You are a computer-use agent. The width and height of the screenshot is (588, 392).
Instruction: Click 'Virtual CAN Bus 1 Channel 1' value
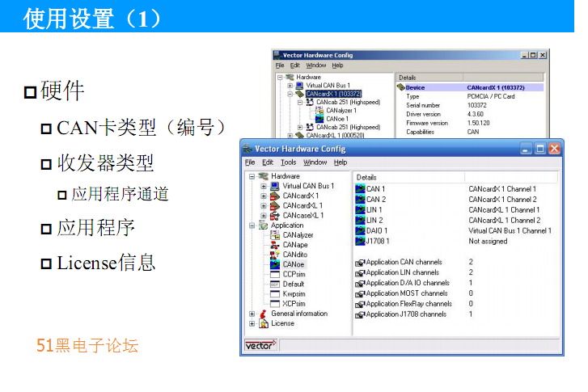click(510, 231)
